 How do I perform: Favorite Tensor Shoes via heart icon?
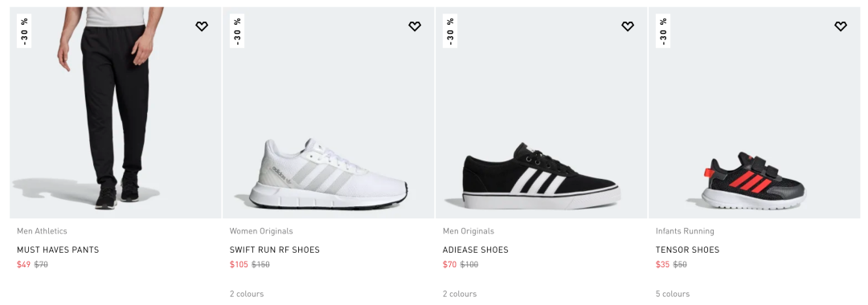tap(841, 26)
